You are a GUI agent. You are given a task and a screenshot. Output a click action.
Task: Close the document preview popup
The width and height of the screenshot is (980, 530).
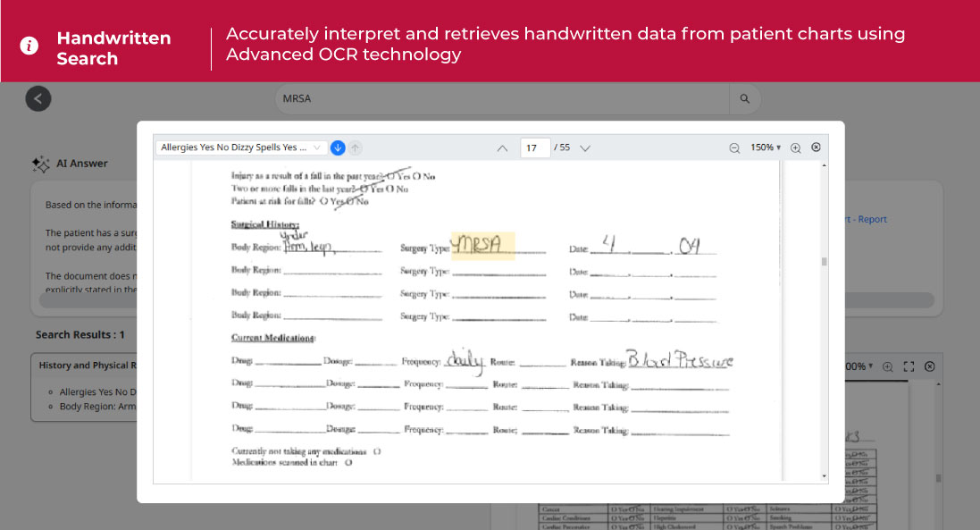[x=816, y=148]
